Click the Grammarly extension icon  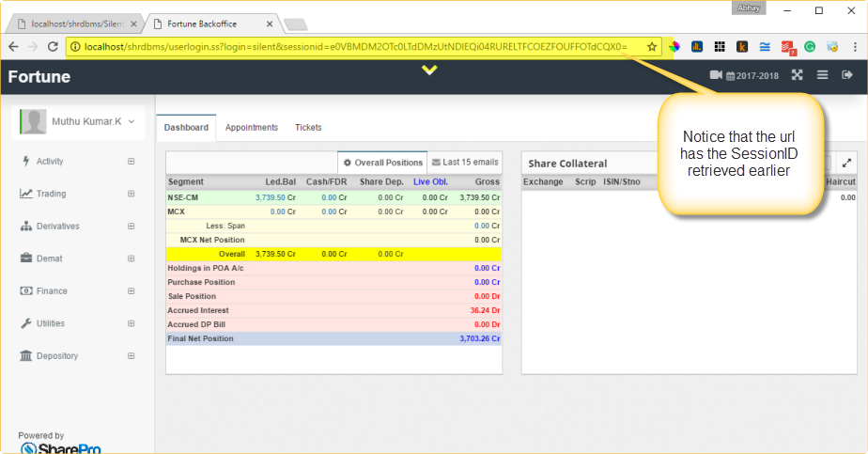pos(810,46)
